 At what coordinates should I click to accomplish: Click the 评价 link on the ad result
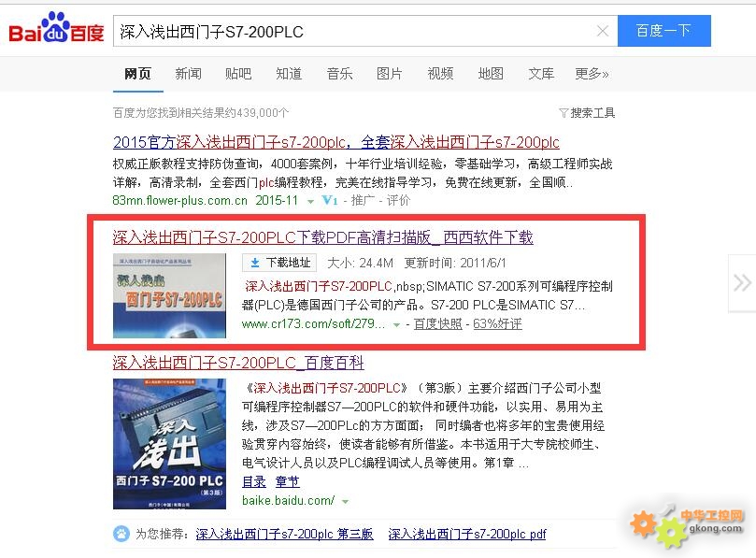(x=399, y=200)
